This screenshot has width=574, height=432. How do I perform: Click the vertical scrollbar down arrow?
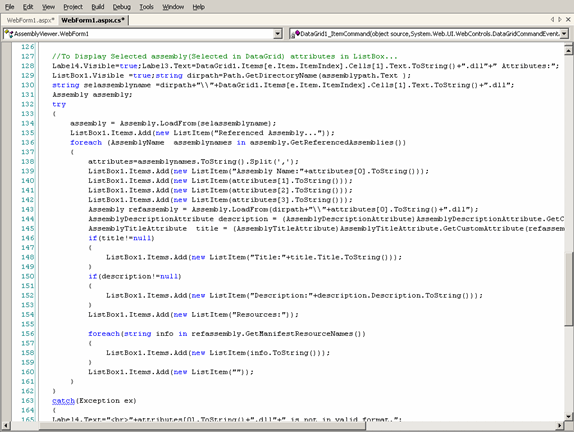(568, 416)
